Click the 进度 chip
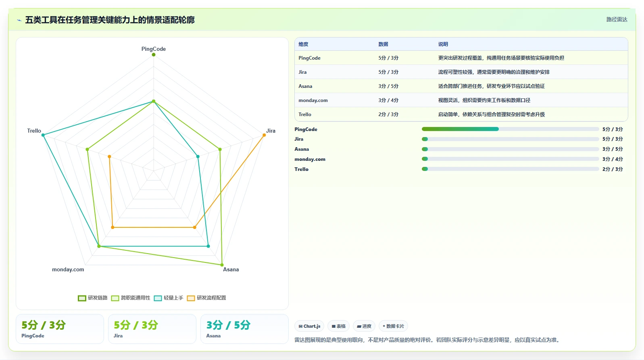Viewport: 644px width, 360px height. coord(364,326)
